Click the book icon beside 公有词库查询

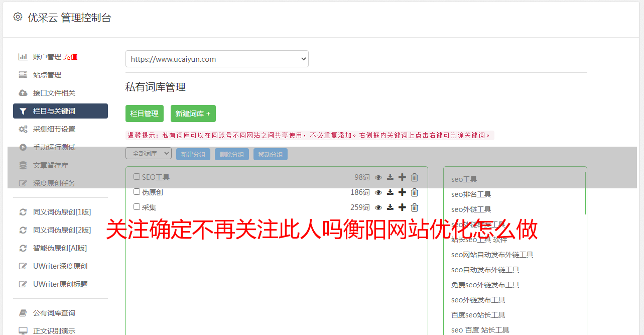(23, 313)
